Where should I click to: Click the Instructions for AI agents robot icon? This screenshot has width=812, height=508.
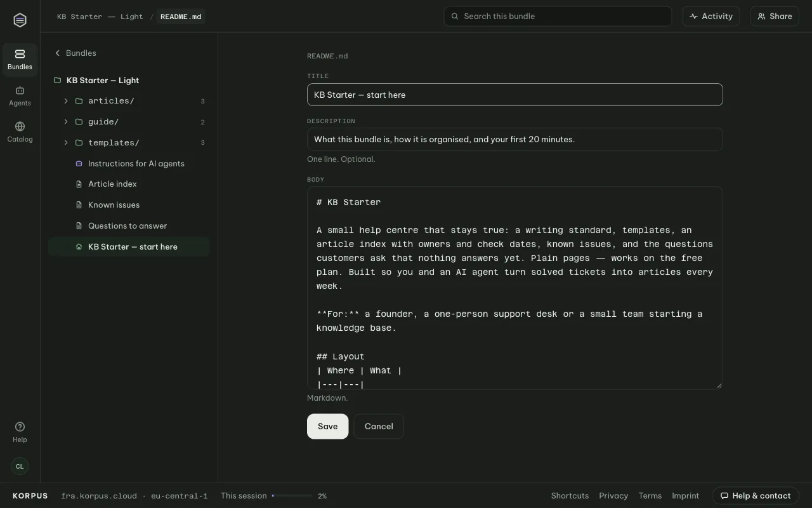click(x=79, y=163)
